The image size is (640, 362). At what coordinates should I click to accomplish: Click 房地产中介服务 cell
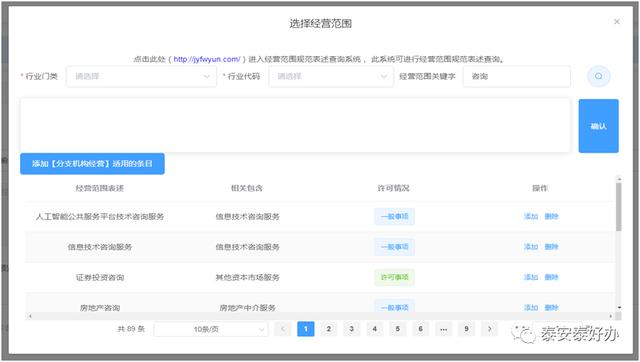click(247, 308)
